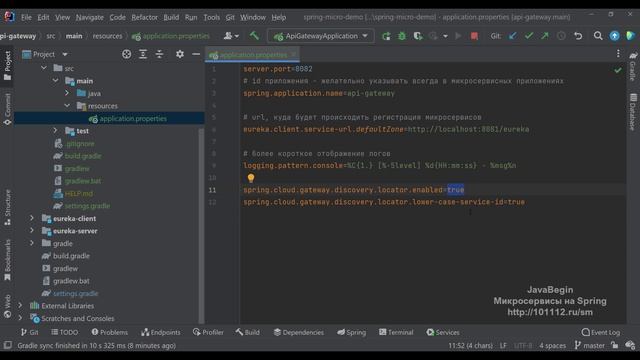Click the 4 spaces indent setting

pos(552,345)
